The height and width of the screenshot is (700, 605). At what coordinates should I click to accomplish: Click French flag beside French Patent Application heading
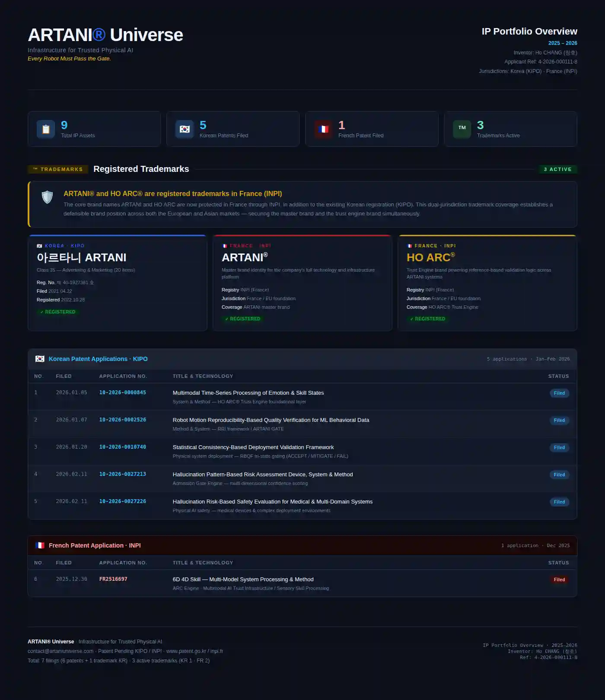(40, 545)
